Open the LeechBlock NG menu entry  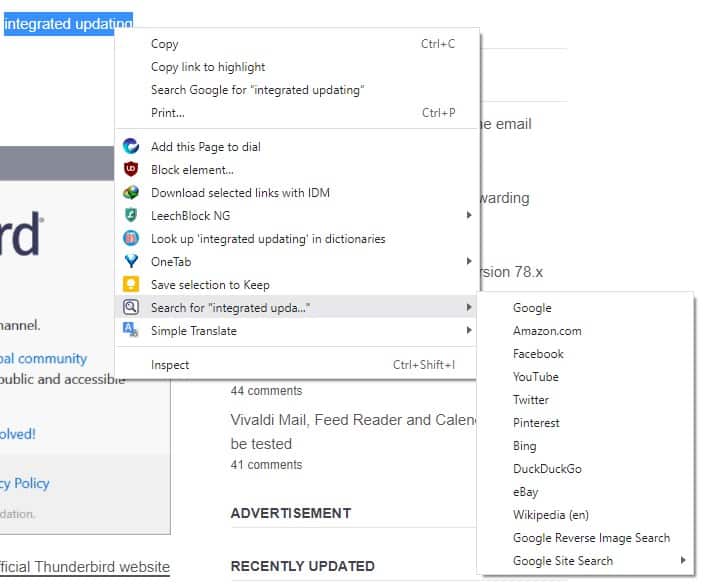(297, 215)
